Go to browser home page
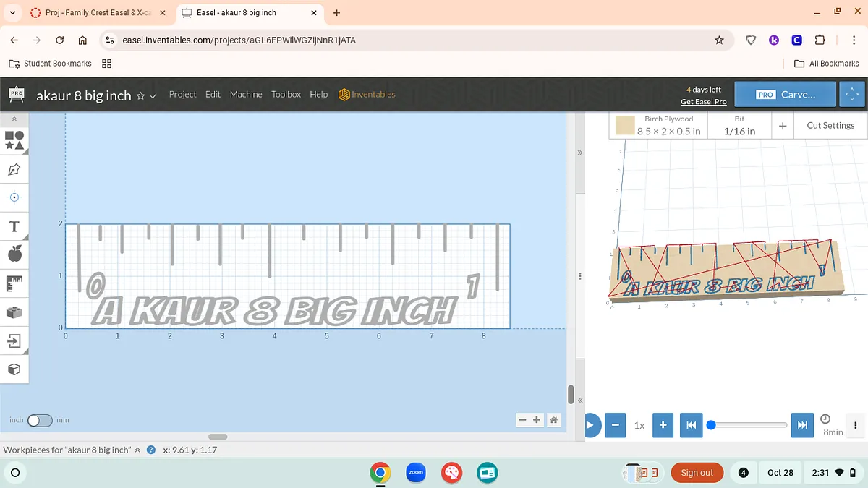The width and height of the screenshot is (868, 488). tap(82, 40)
